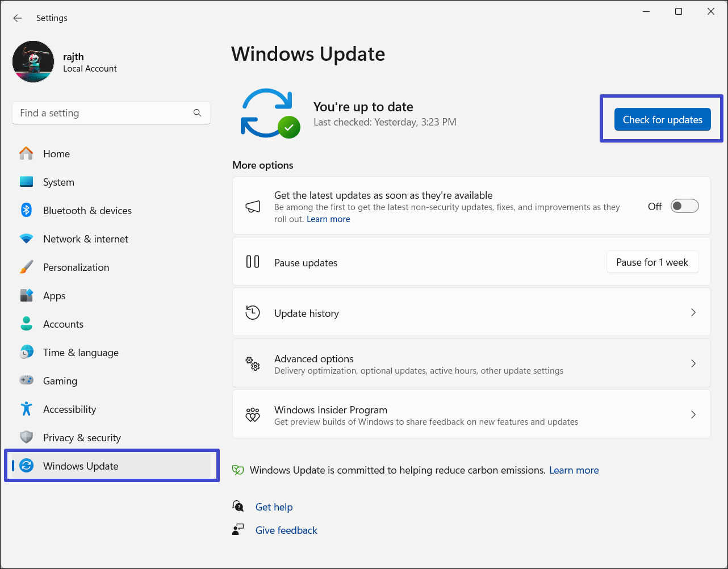Click the Bluetooth & devices icon
This screenshot has height=569, width=728.
pyautogui.click(x=26, y=210)
